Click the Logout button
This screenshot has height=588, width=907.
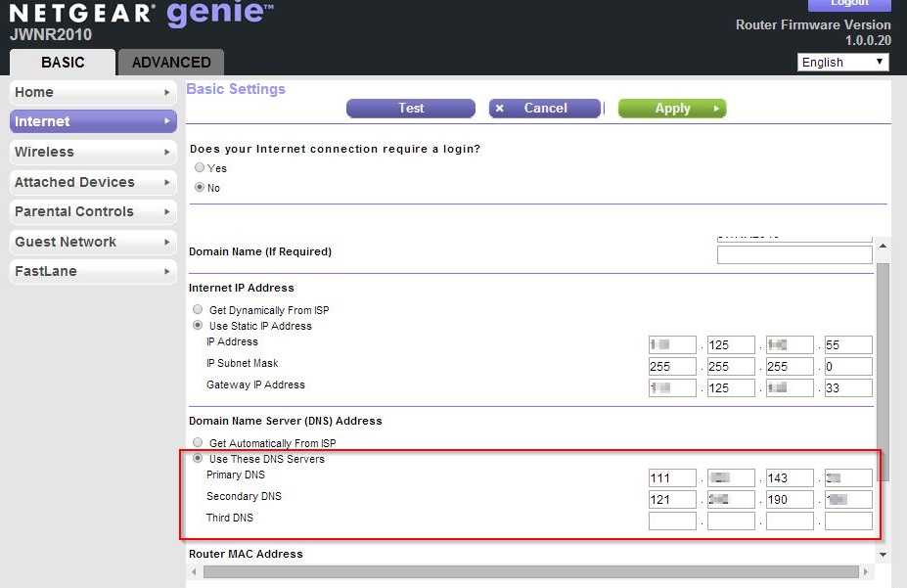(x=849, y=4)
